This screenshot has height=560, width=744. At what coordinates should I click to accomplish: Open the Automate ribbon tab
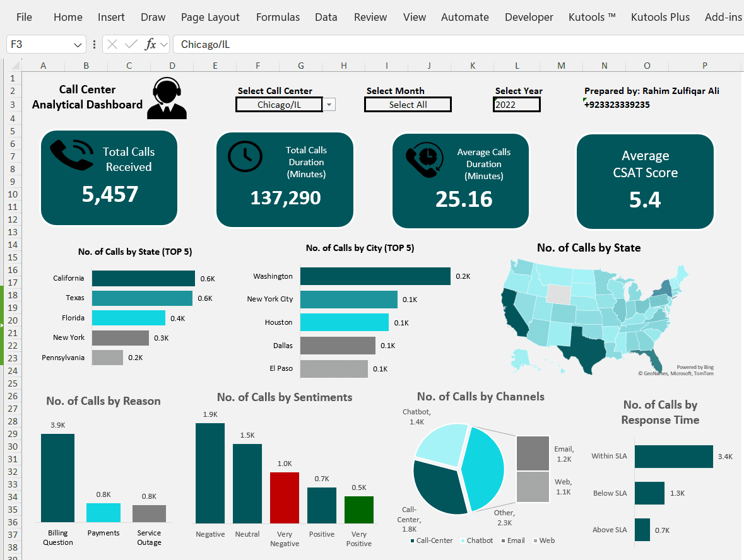(x=464, y=17)
